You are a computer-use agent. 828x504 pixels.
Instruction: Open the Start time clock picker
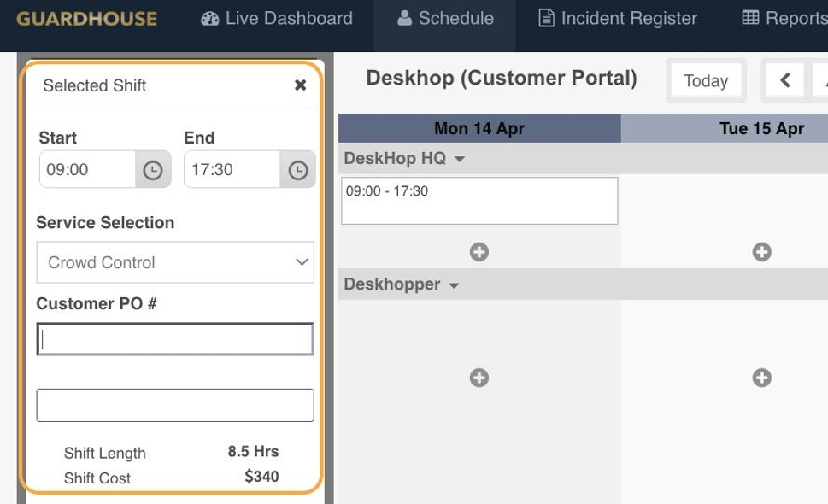coord(153,169)
